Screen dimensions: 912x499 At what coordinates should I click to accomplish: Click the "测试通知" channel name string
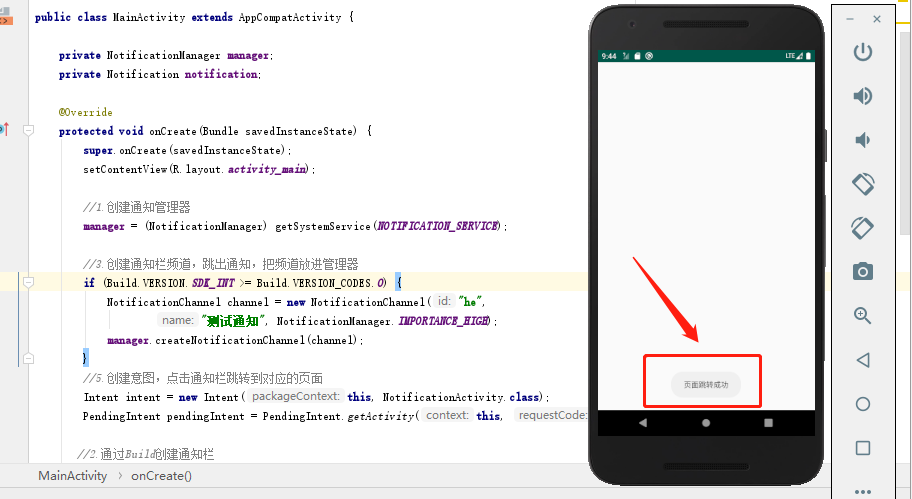[233, 321]
